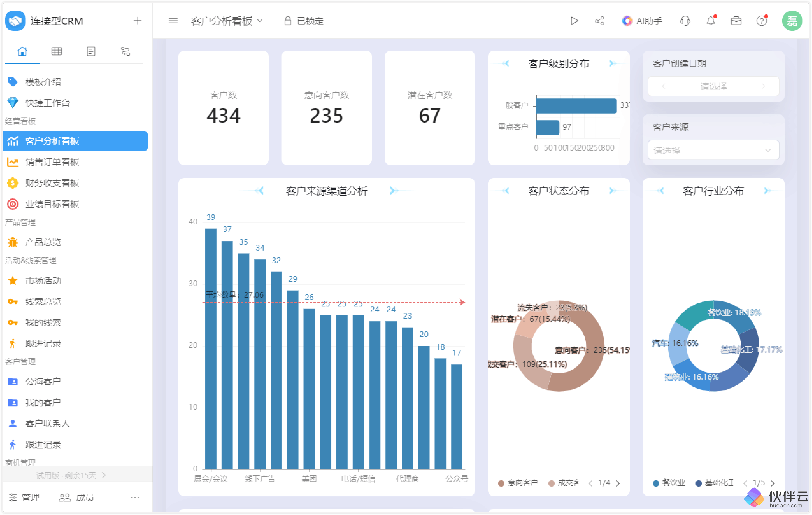Open 客户联系人 sidebar item

point(75,424)
